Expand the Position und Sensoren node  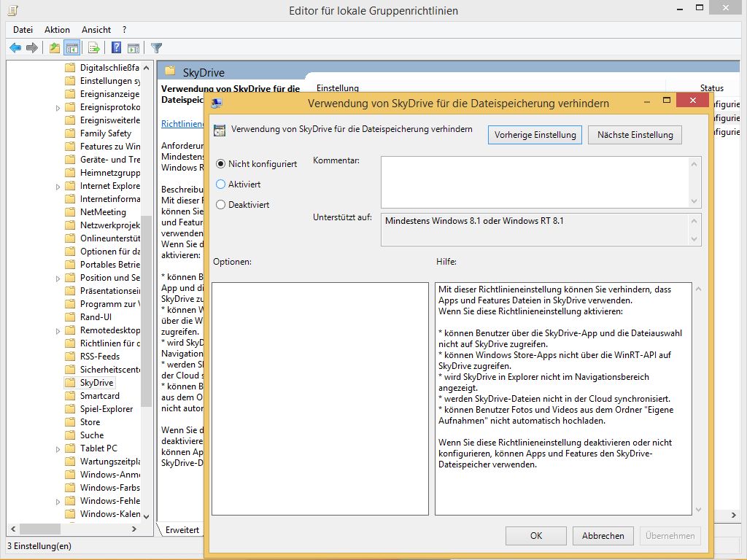pyautogui.click(x=58, y=279)
